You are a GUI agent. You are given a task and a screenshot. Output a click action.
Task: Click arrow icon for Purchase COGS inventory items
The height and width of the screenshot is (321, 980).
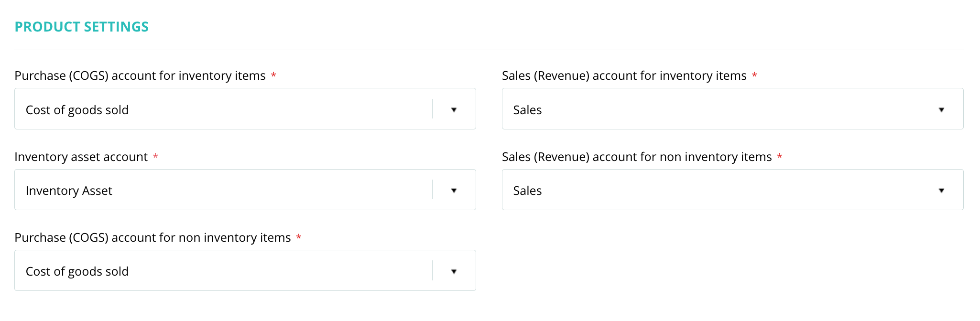coord(454,110)
